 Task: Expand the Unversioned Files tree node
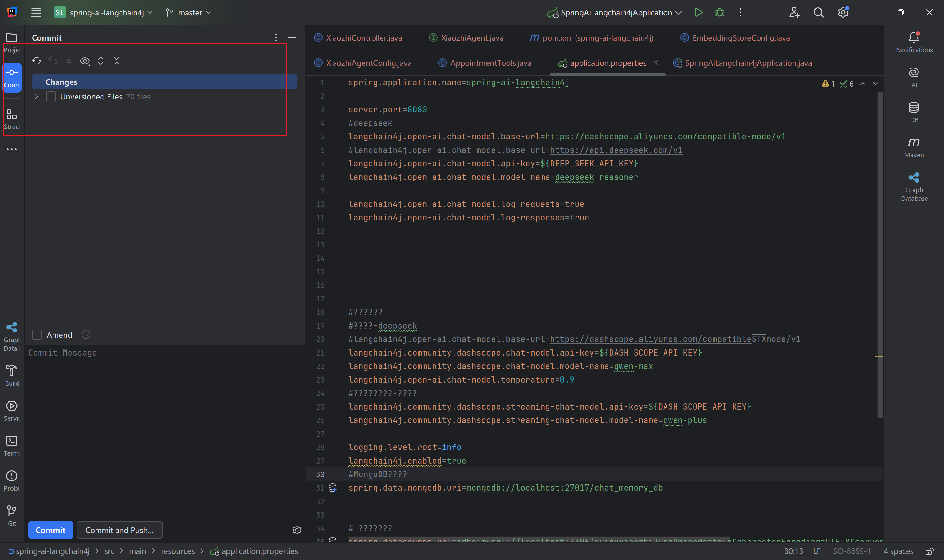[x=37, y=97]
